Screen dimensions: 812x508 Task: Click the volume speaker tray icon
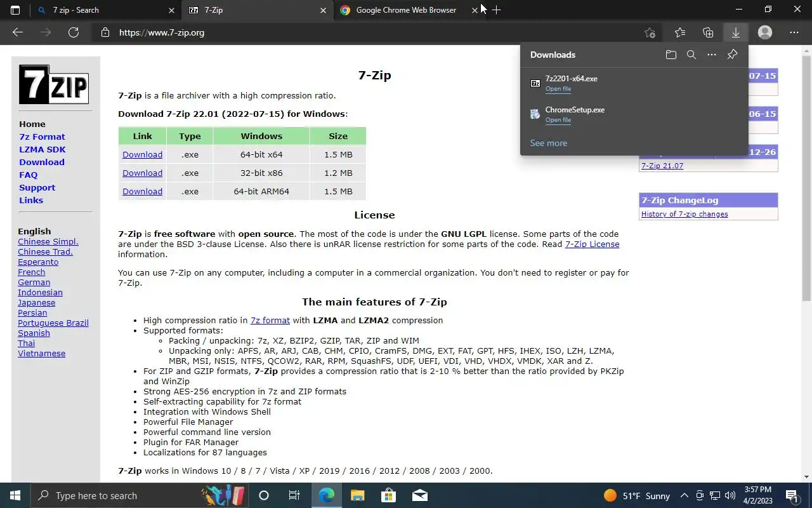(730, 496)
